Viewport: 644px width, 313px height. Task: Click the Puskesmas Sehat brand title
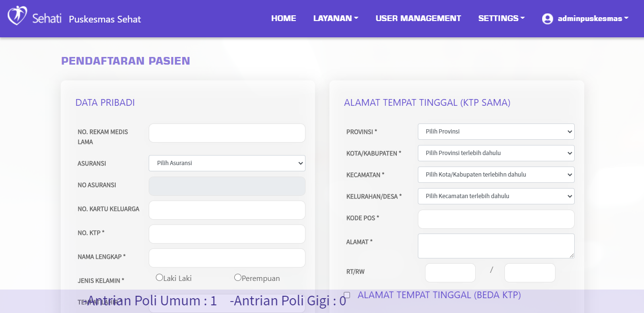[x=105, y=19]
